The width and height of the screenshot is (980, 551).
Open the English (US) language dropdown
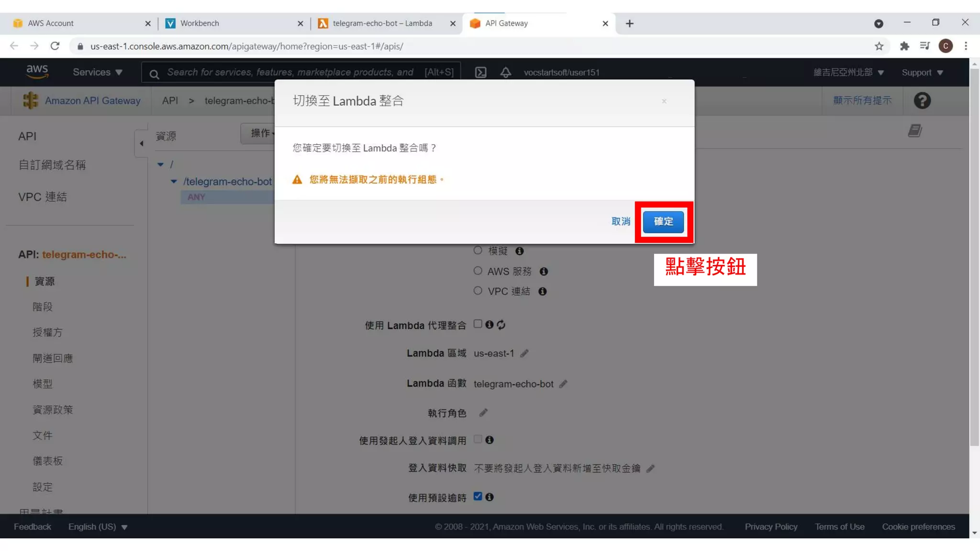98,527
